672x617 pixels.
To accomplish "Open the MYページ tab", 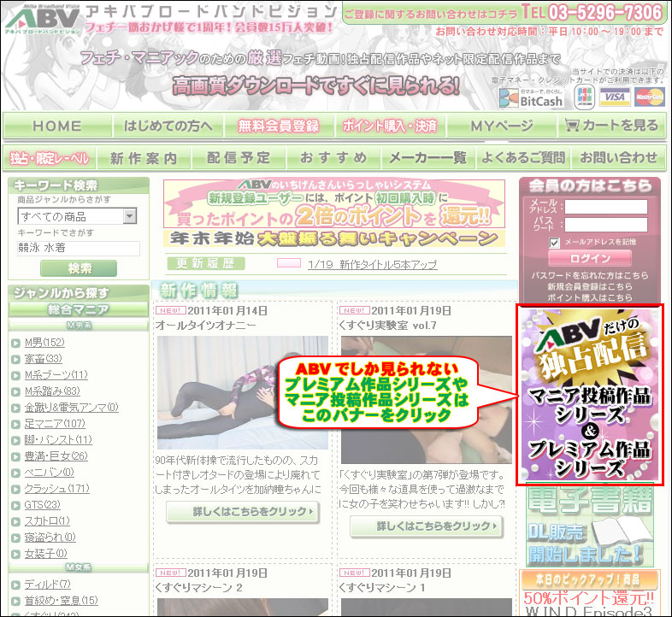I will pos(501,126).
